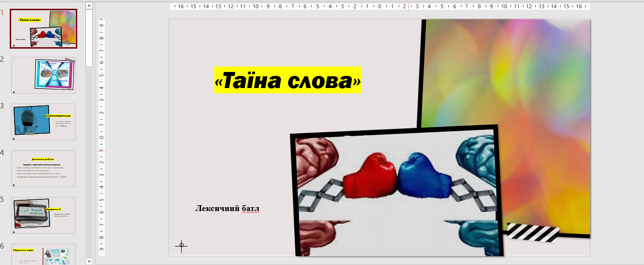Viewport: 644px width, 265px height.
Task: Open slide 2 thumbnail in the panel
Action: pos(43,75)
